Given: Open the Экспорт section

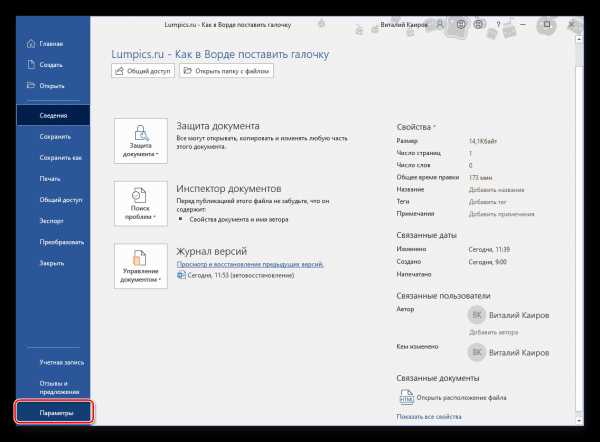Looking at the screenshot, I should pos(53,221).
